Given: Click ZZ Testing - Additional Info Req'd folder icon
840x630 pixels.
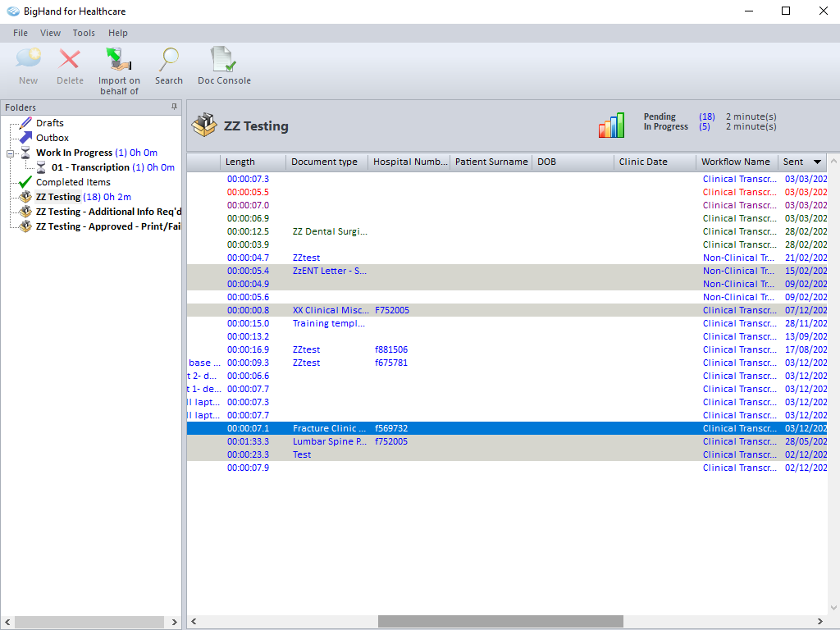Looking at the screenshot, I should [25, 212].
